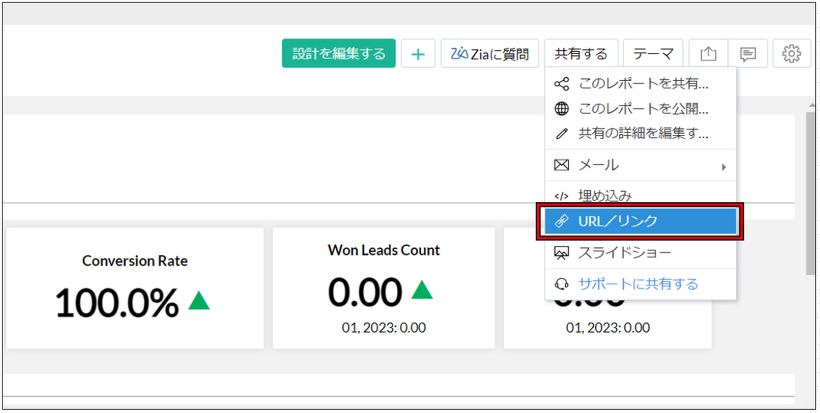Open the テーマ dropdown button

[652, 54]
